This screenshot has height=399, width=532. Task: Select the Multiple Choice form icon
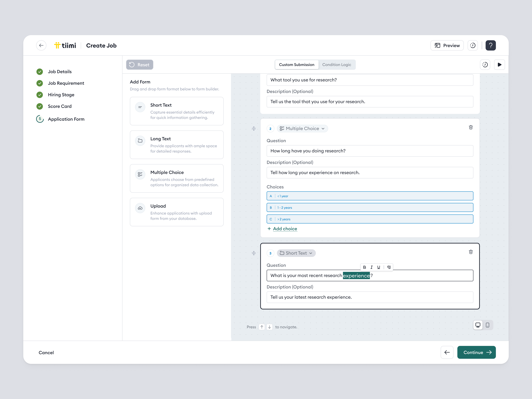click(140, 174)
